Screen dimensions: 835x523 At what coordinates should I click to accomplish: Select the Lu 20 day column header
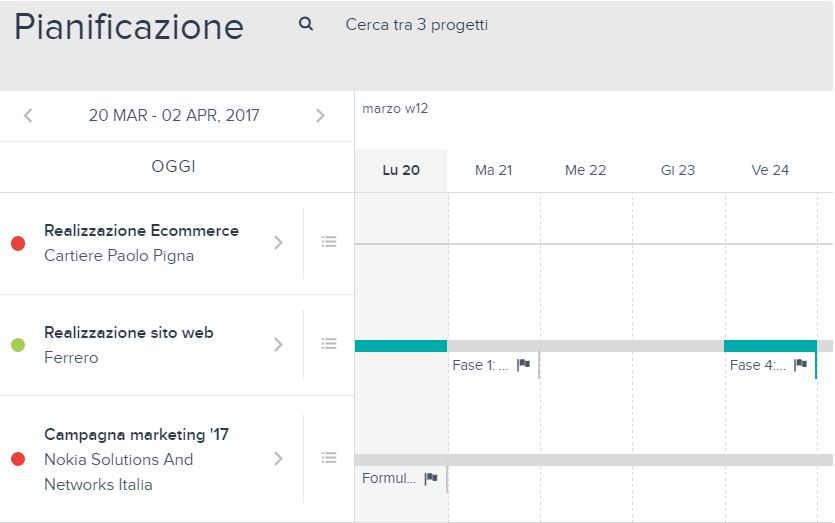tap(401, 170)
